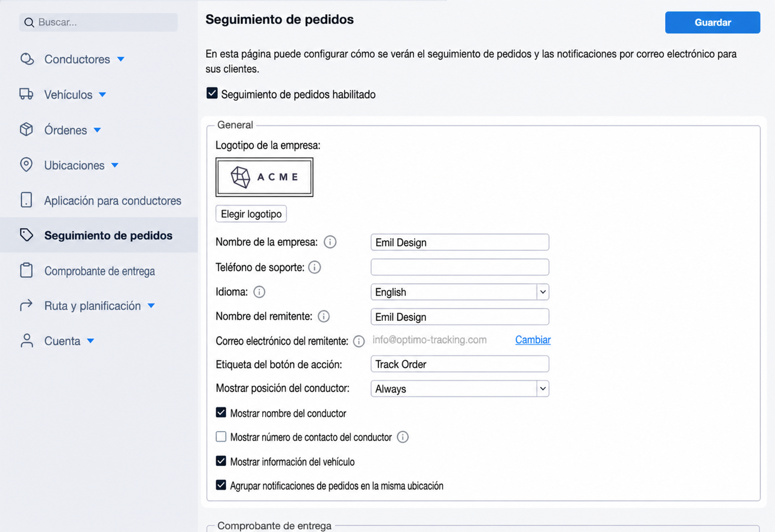The image size is (775, 532).
Task: Open info icon next to Nombre de la empresa
Action: (x=330, y=242)
